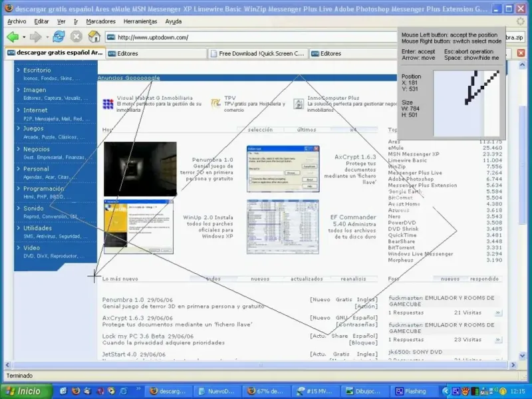
Task: Open the Video category link
Action: click(31, 247)
